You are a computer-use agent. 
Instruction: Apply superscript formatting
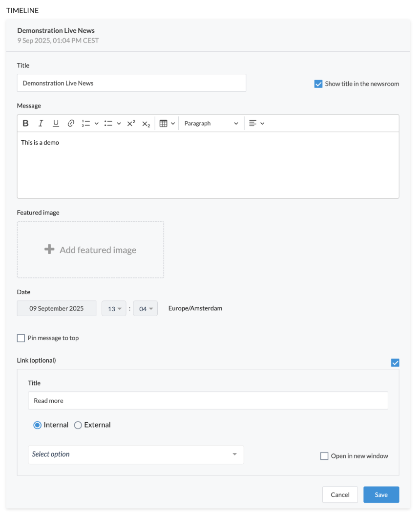point(131,124)
